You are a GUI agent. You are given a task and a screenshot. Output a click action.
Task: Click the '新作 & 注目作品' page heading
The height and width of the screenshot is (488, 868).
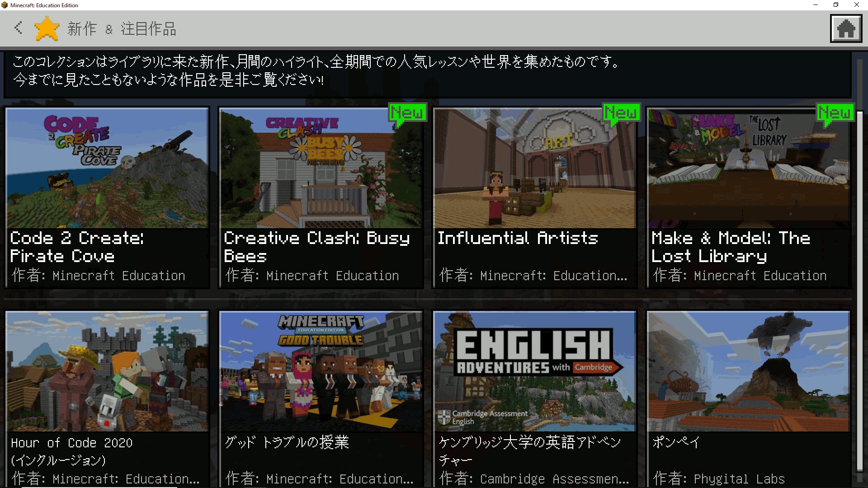[122, 29]
